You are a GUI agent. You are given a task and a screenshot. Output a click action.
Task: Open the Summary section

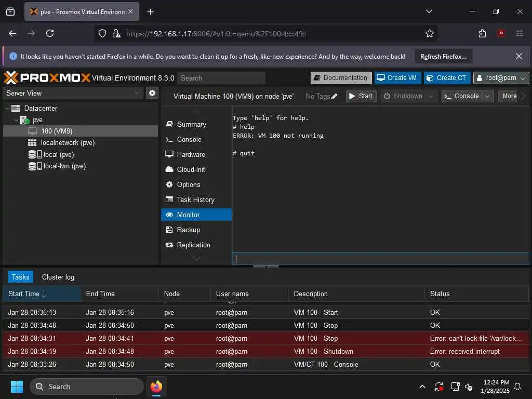point(196,125)
